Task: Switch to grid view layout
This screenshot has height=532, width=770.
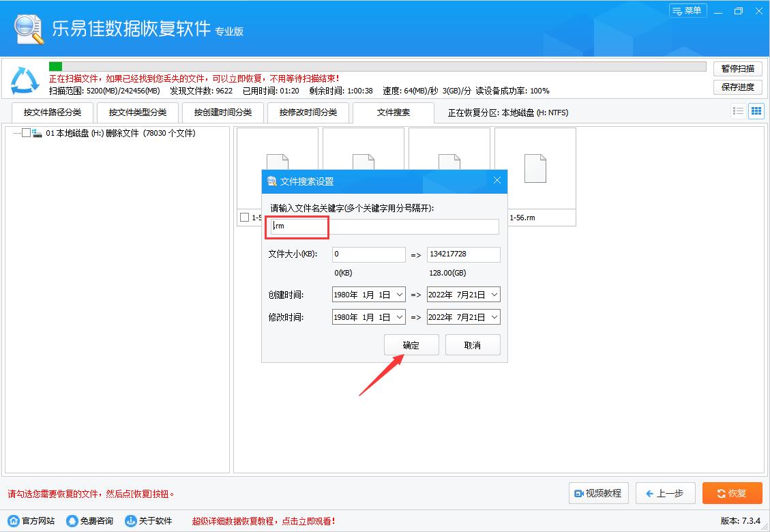Action: pyautogui.click(x=756, y=110)
